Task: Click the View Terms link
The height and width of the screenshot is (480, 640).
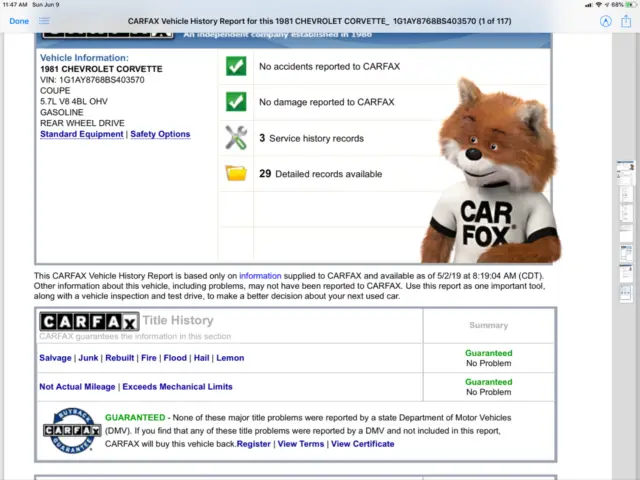Action: [x=301, y=444]
